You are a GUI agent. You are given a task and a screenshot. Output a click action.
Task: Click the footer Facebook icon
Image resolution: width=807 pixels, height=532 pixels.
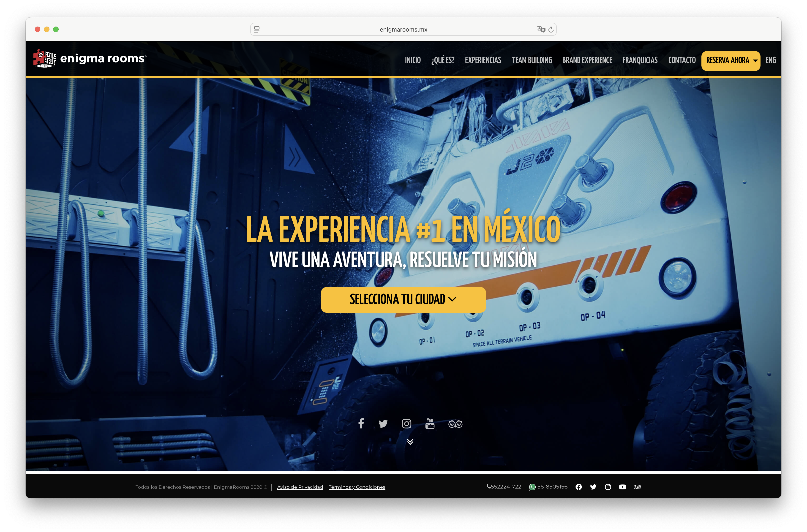click(x=579, y=487)
